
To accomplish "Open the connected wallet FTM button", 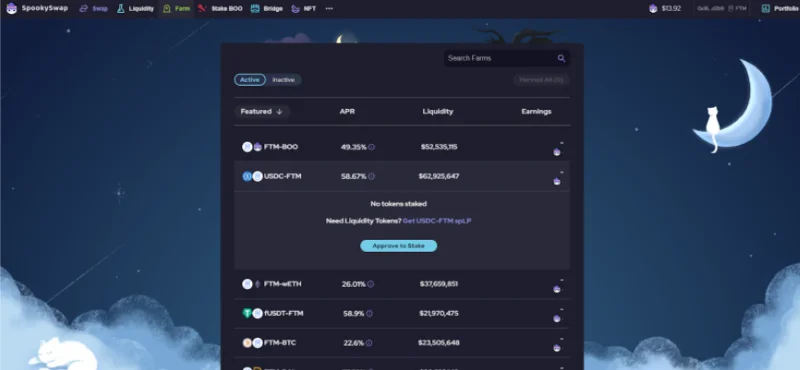I will click(721, 9).
